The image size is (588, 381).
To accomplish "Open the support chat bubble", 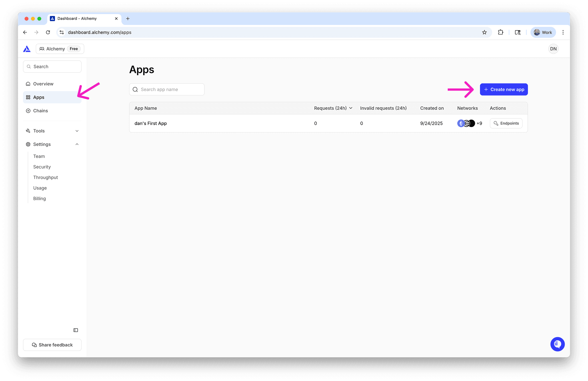I will pyautogui.click(x=557, y=344).
